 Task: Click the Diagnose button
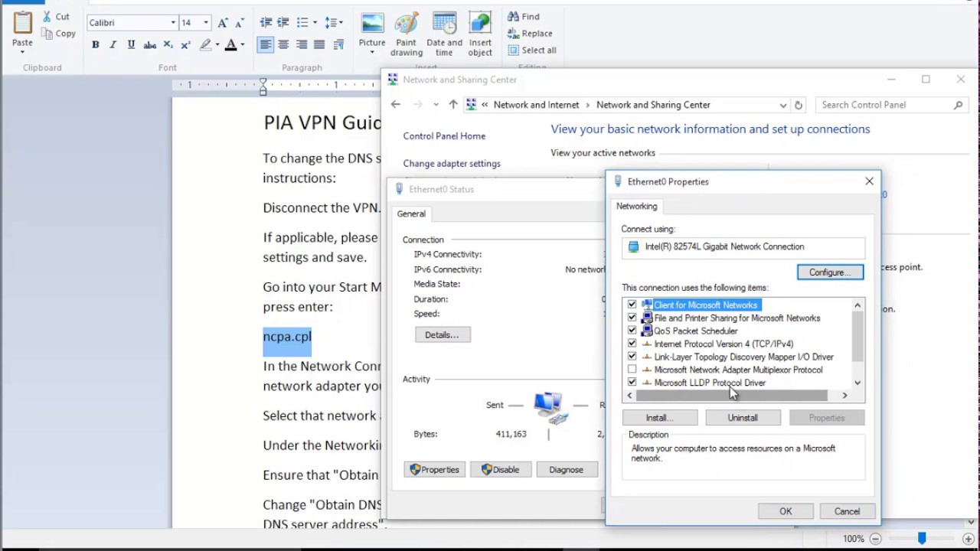point(567,470)
